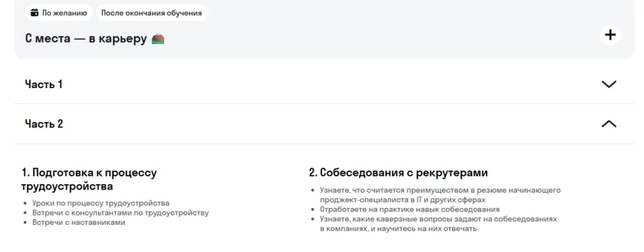Image resolution: width=644 pixels, height=252 pixels.
Task: Click 'Узнаете, какие каверзные вопросы задают' item
Action: click(438, 224)
